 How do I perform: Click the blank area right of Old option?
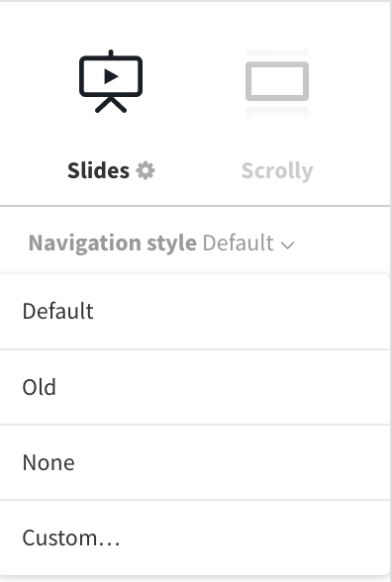pos(223,387)
